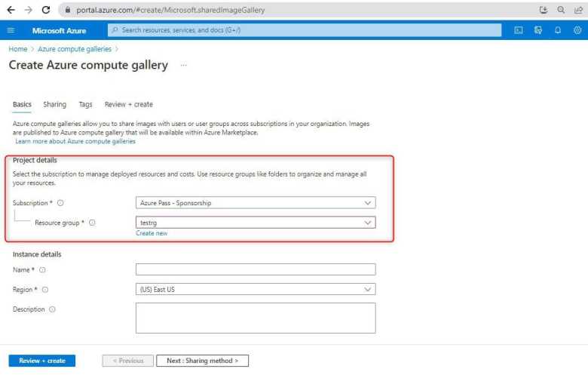This screenshot has height=375, width=588.
Task: Go back using browser back arrow
Action: coord(11,10)
